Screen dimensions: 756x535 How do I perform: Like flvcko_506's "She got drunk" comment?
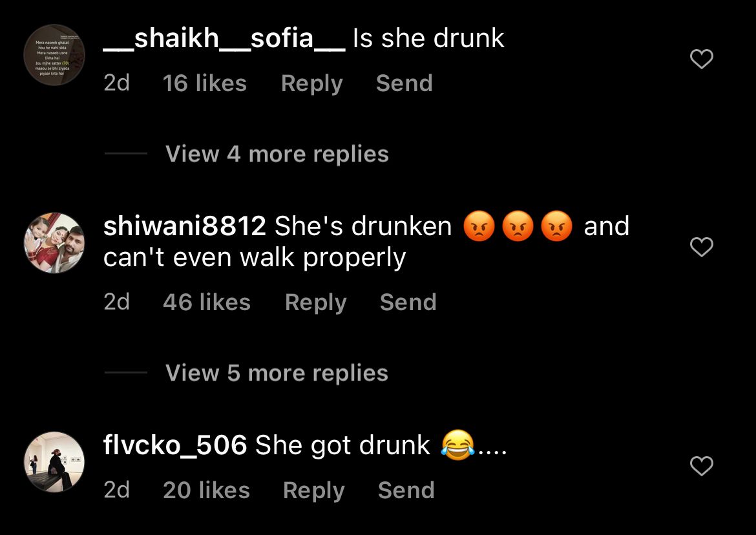[702, 466]
